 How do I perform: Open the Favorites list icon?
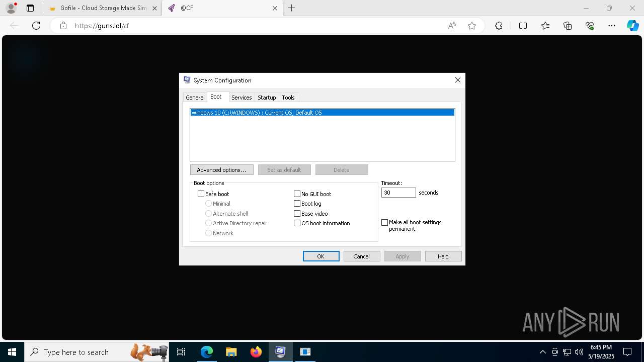pos(545,26)
